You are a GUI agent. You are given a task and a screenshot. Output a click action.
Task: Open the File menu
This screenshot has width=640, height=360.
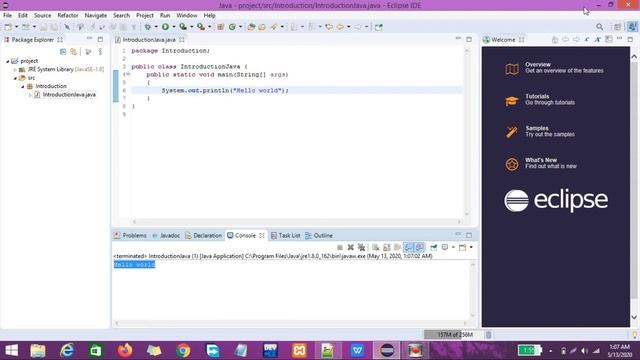pyautogui.click(x=7, y=15)
